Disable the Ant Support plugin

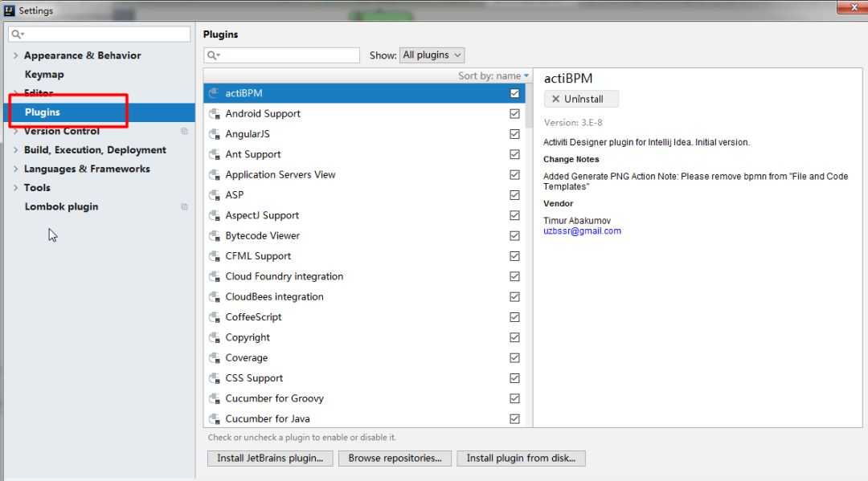(x=515, y=155)
